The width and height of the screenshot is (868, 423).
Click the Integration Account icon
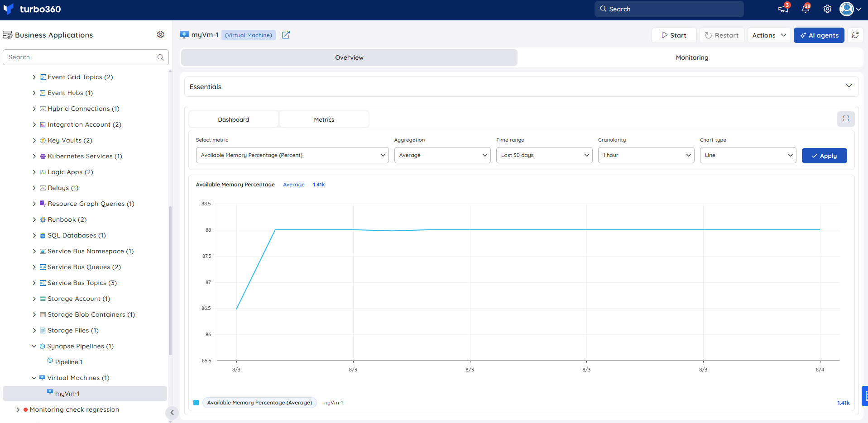click(x=43, y=125)
